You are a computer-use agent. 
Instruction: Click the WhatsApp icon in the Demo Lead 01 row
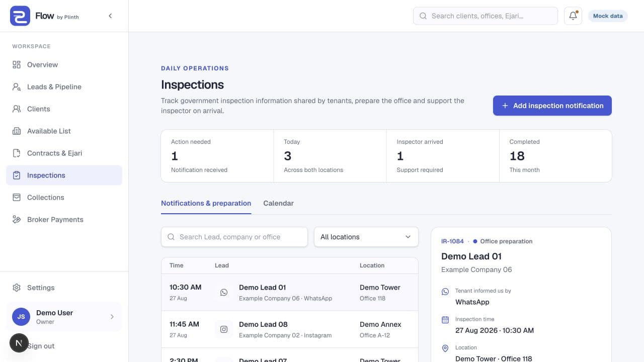tap(224, 292)
